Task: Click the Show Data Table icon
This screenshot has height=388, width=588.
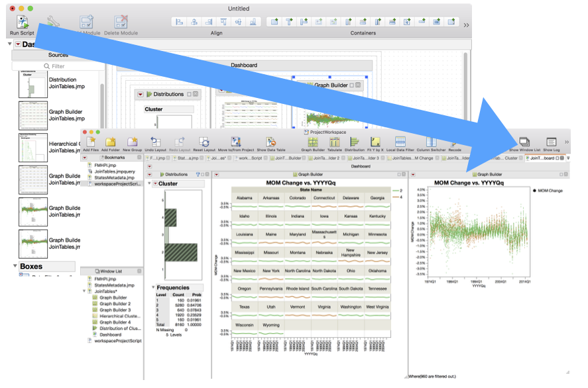Action: (270, 142)
